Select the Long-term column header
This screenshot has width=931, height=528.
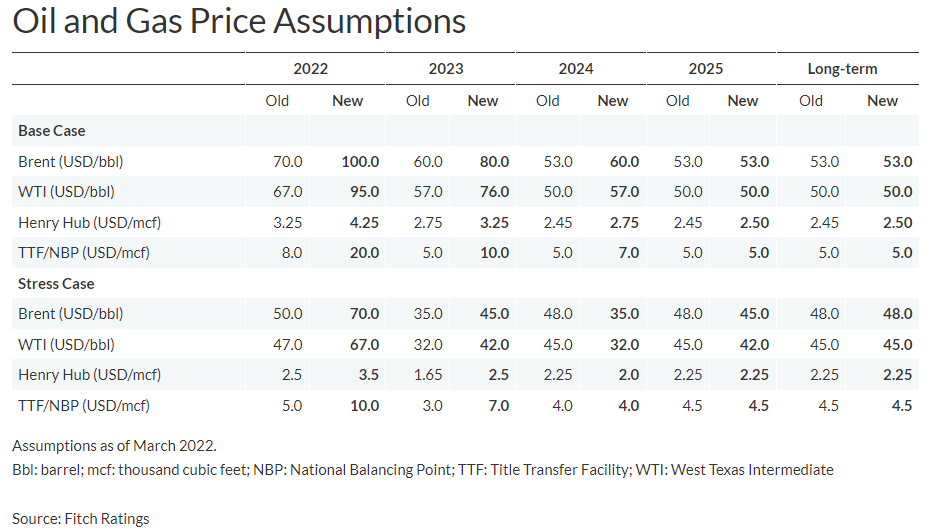click(842, 69)
